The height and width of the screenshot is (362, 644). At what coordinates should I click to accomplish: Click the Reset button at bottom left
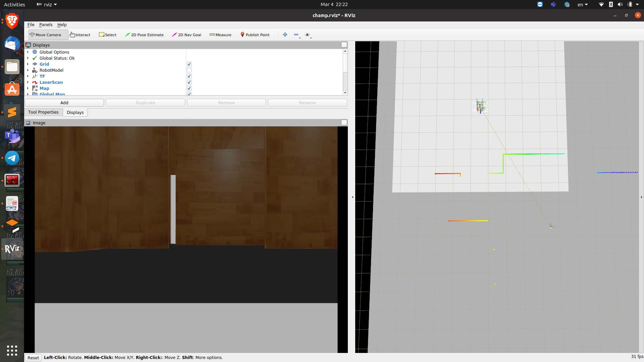pyautogui.click(x=33, y=357)
